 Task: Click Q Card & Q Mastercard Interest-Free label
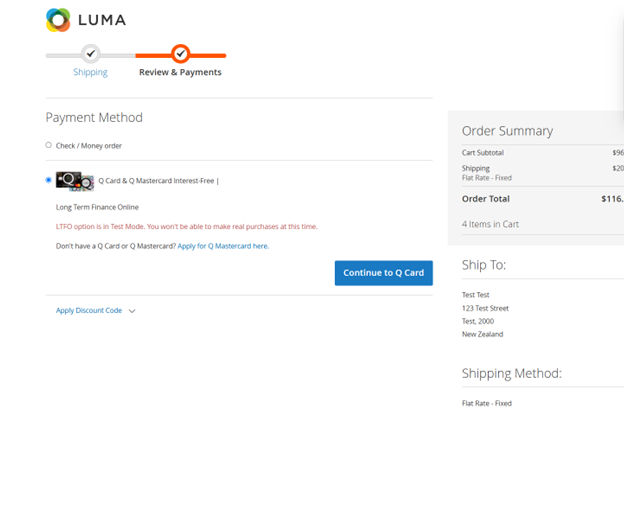click(x=158, y=181)
